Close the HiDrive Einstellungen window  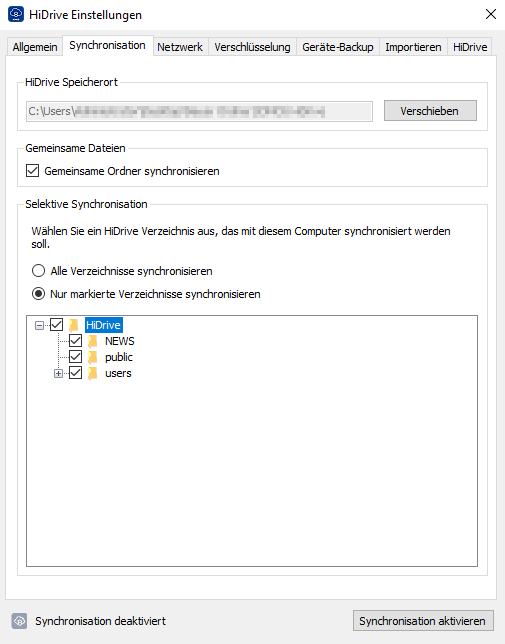click(x=491, y=14)
